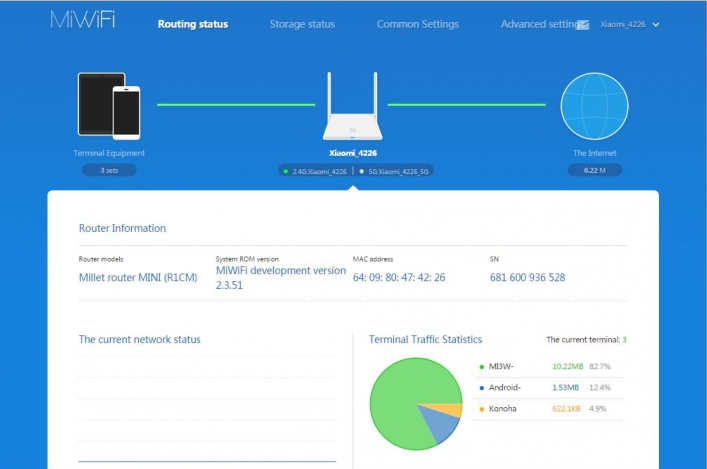707x469 pixels.
Task: Select the Konoha device name
Action: 503,409
